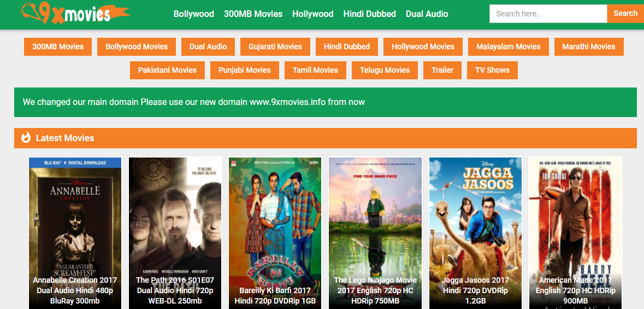Click the flame icon beside Latest Movies

(x=26, y=137)
